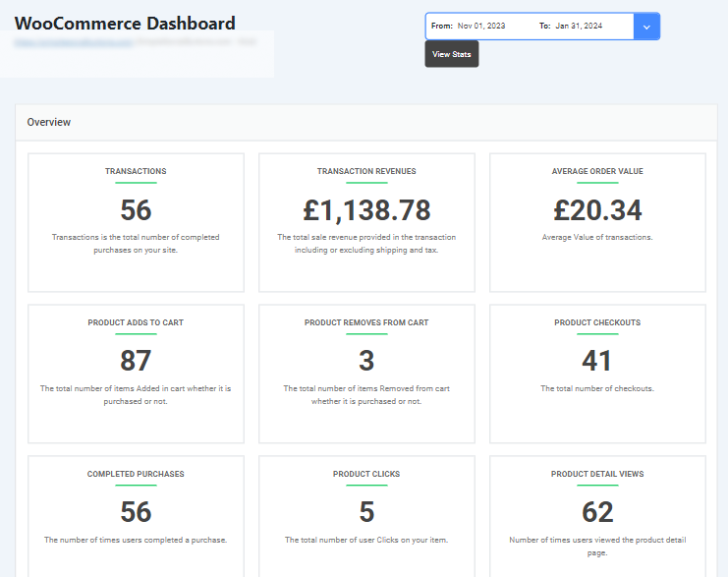The image size is (728, 577).
Task: Click the £1,138.78 transaction revenue value
Action: 366,209
